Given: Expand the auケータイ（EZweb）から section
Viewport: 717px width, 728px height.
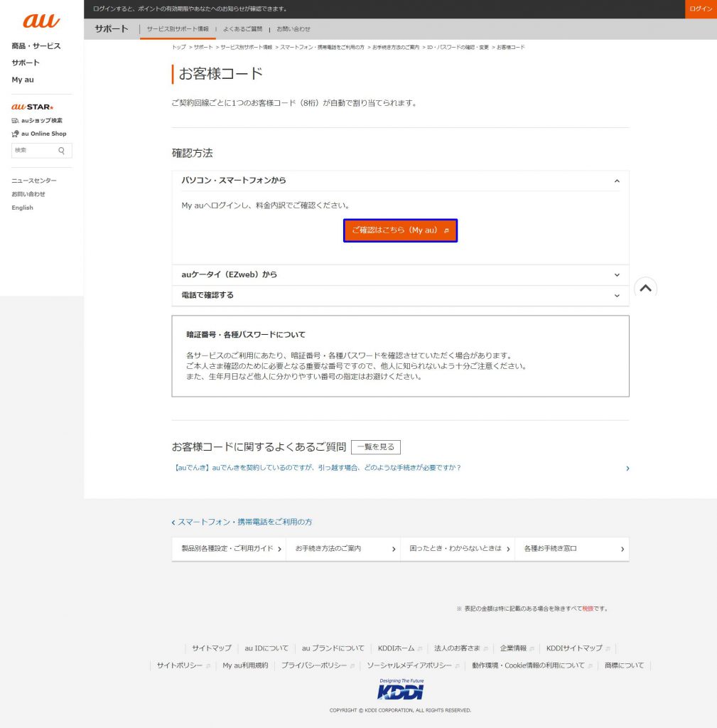Looking at the screenshot, I should (x=400, y=275).
